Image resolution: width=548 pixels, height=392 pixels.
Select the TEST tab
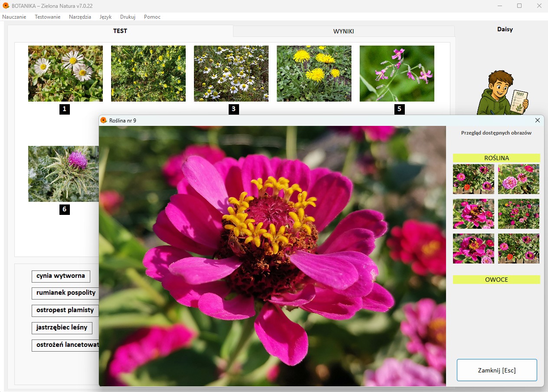pos(120,31)
